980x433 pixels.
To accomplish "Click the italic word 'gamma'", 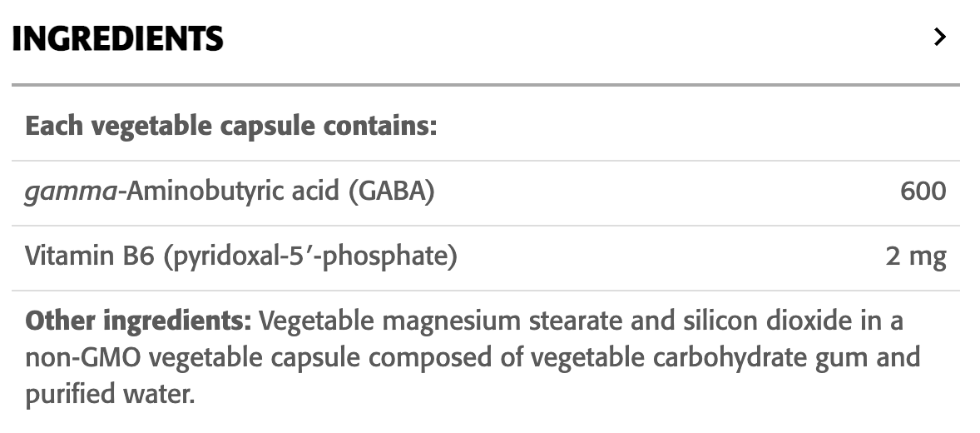I will [70, 192].
